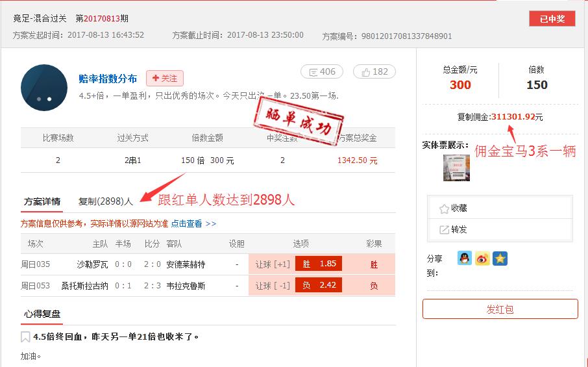Screen dimensions: 588x367
Task: Click the 让球 [+1] handicap label
Action: point(273,264)
